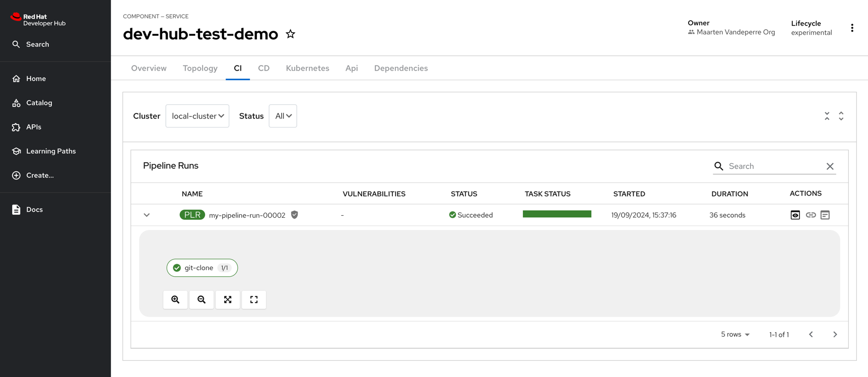Viewport: 868px width, 377px height.
Task: Click the zoom out magnifier icon
Action: pos(202,300)
